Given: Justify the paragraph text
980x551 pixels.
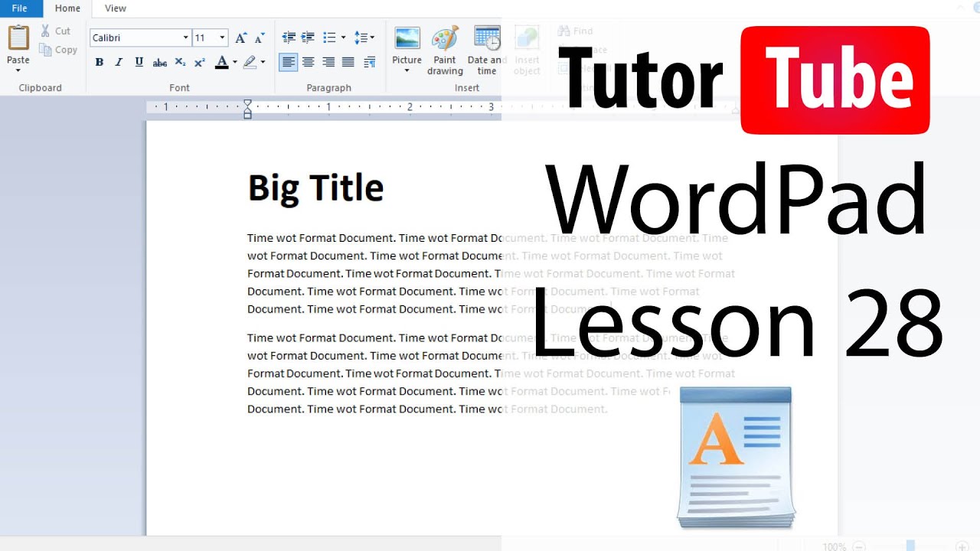Looking at the screenshot, I should (348, 63).
